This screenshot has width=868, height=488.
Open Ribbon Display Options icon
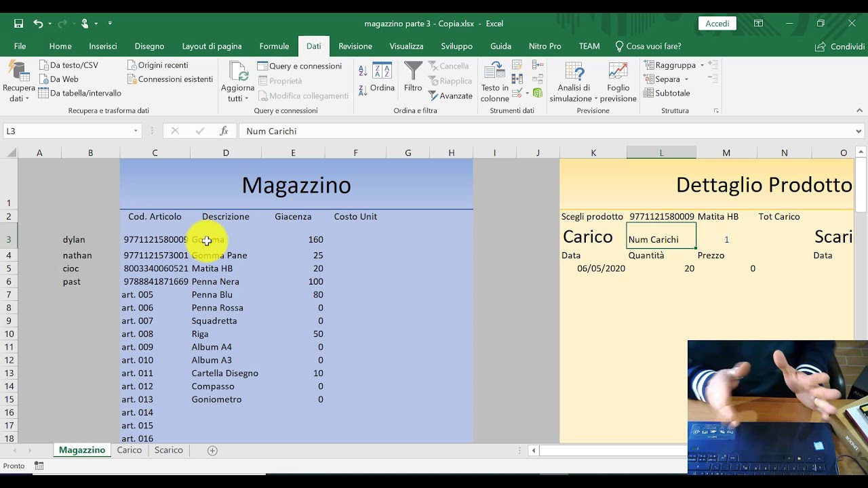point(758,24)
